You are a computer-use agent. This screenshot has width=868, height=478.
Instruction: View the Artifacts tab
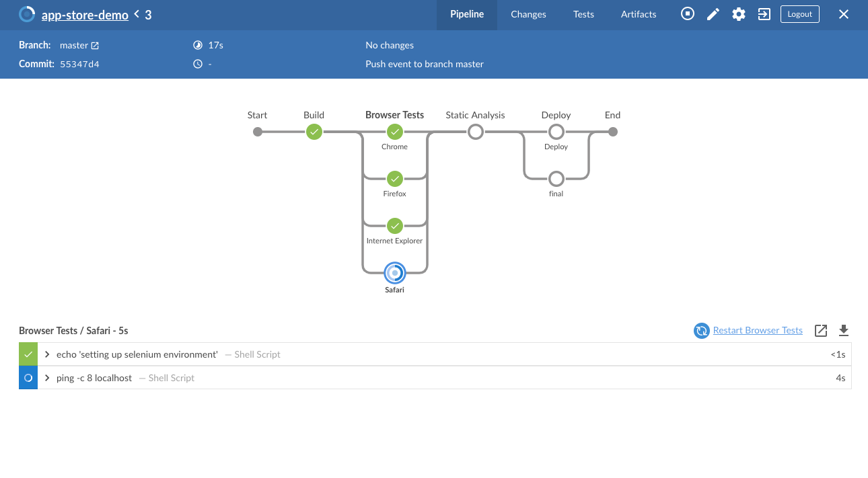[x=638, y=14]
